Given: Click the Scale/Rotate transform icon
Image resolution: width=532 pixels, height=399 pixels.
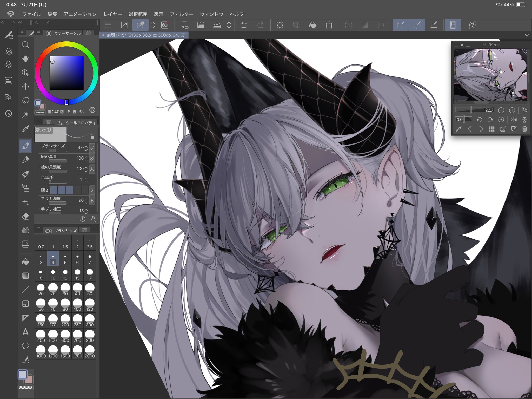Looking at the screenshot, I should tap(329, 25).
